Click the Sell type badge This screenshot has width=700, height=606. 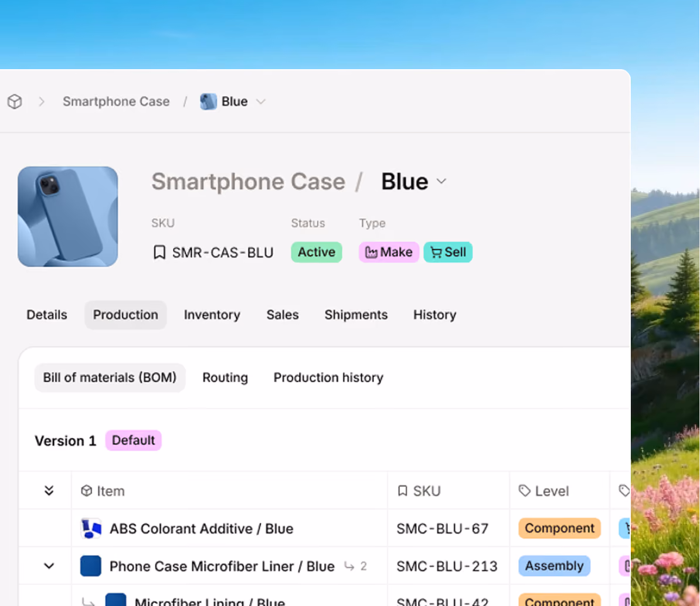tap(448, 252)
